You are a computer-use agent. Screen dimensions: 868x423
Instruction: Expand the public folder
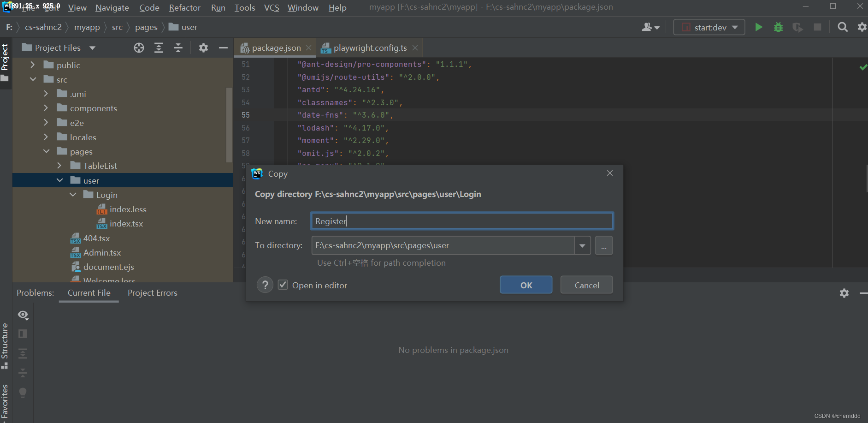point(32,65)
